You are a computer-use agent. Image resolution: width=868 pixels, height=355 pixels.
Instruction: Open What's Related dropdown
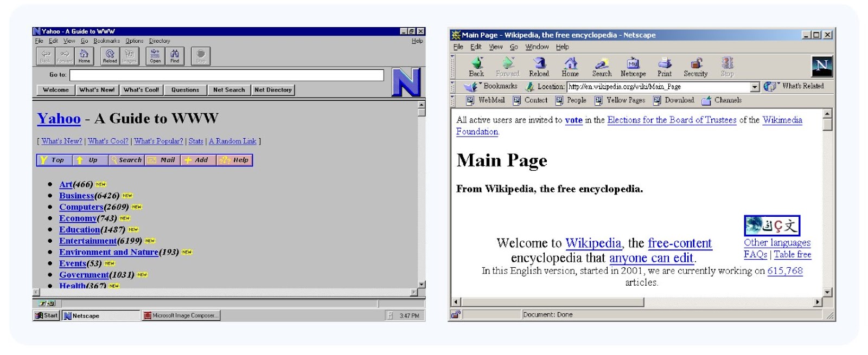coord(794,86)
